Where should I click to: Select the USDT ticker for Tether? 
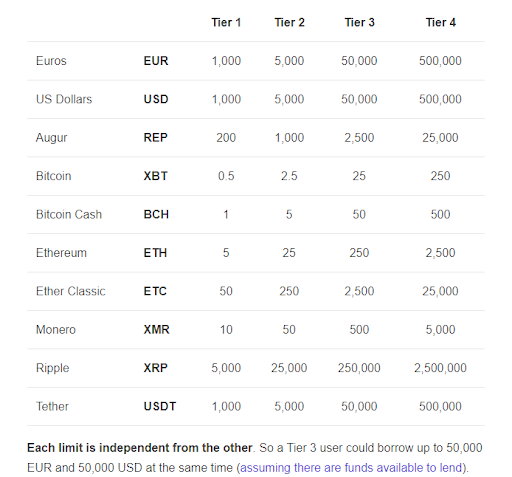click(x=160, y=406)
